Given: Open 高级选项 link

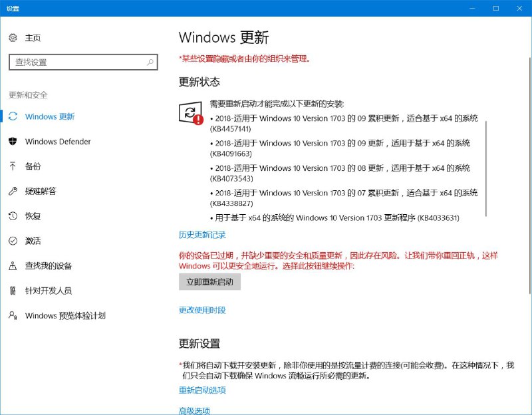Looking at the screenshot, I should [x=194, y=410].
